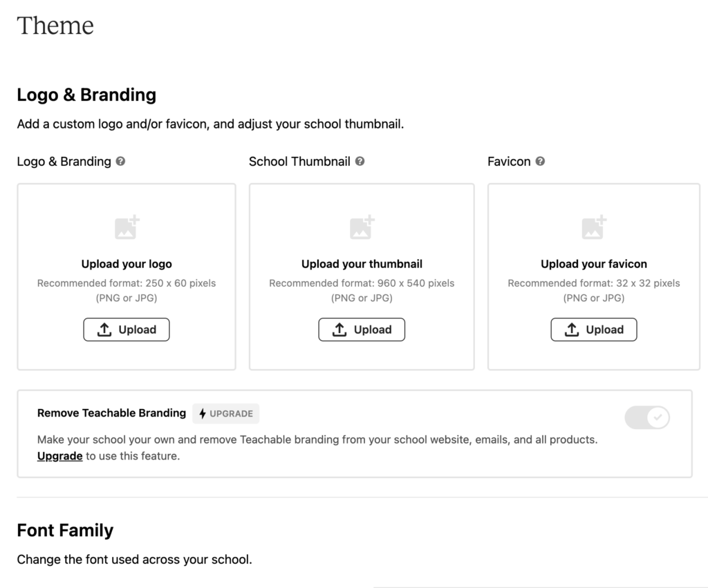Image resolution: width=708 pixels, height=588 pixels.
Task: Click the Font Family section heading
Action: 65,531
